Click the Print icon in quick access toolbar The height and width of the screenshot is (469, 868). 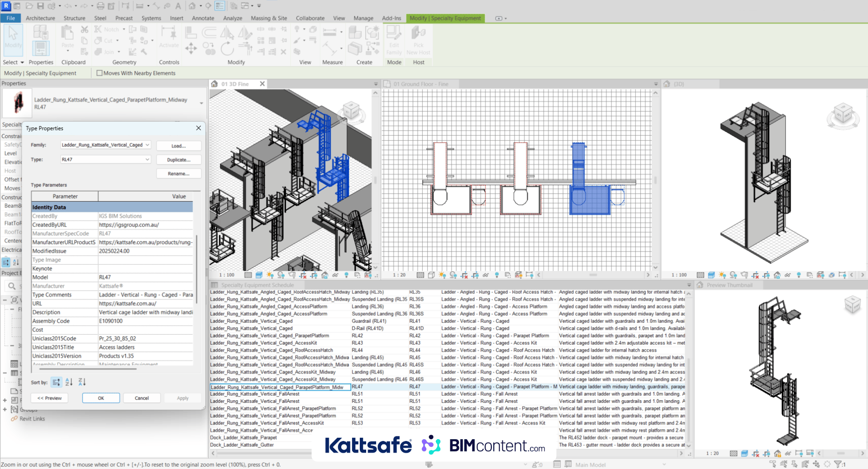100,6
